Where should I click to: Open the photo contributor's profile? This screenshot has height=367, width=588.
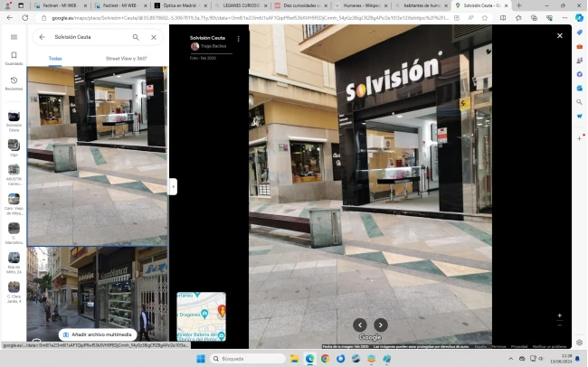click(208, 46)
